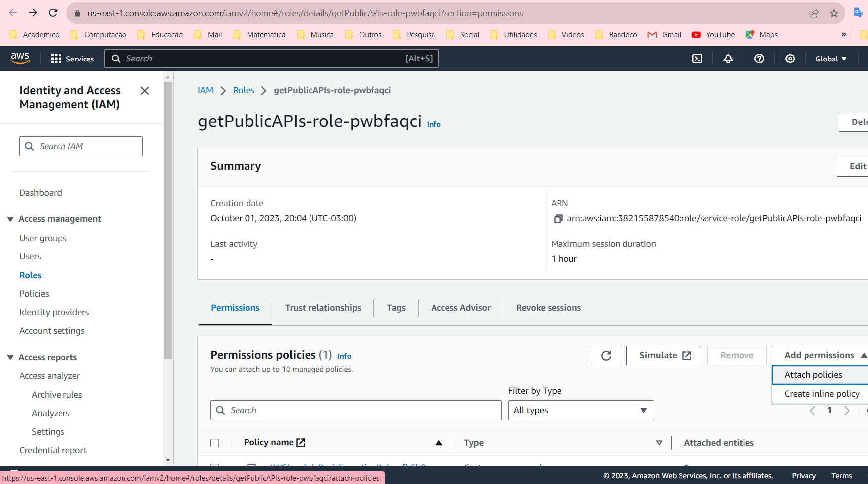Close the IAM navigation sidebar
Viewport: 868px width, 484px height.
click(145, 91)
